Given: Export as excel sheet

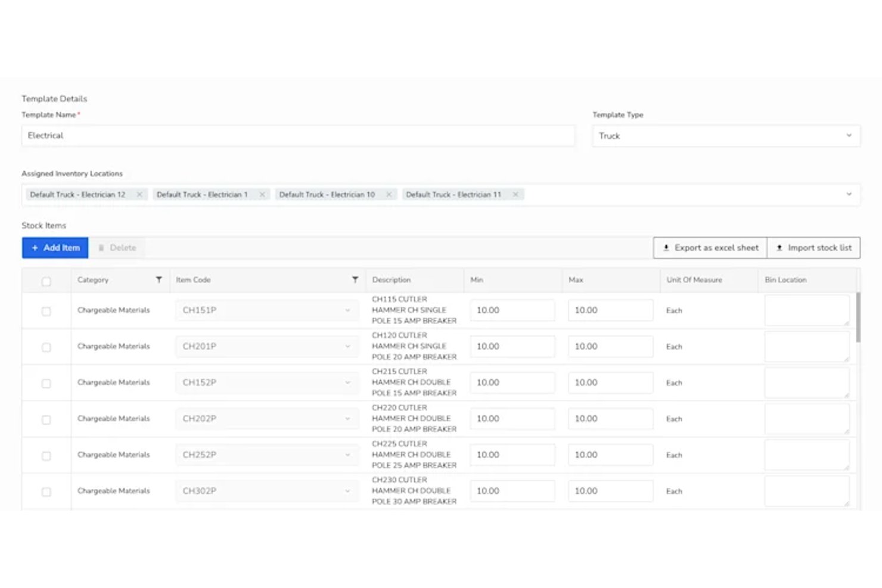Looking at the screenshot, I should (710, 248).
